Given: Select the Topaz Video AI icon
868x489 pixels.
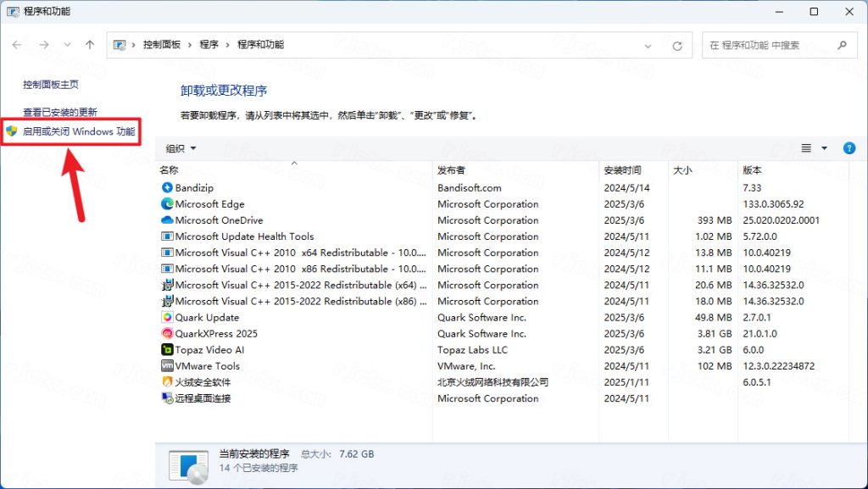Looking at the screenshot, I should [x=167, y=350].
